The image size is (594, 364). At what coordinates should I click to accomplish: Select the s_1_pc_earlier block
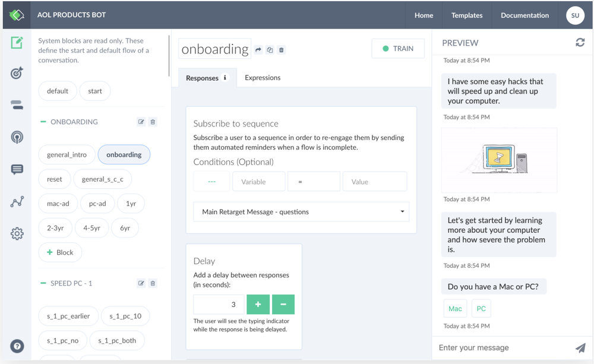pyautogui.click(x=68, y=316)
